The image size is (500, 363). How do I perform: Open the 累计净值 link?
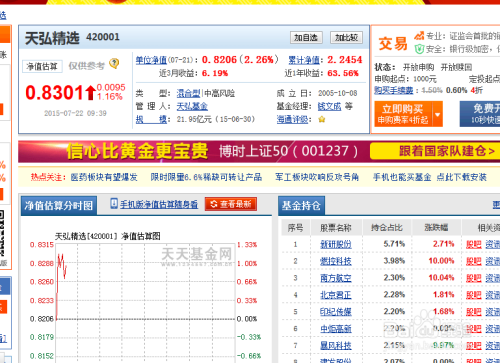coord(304,60)
